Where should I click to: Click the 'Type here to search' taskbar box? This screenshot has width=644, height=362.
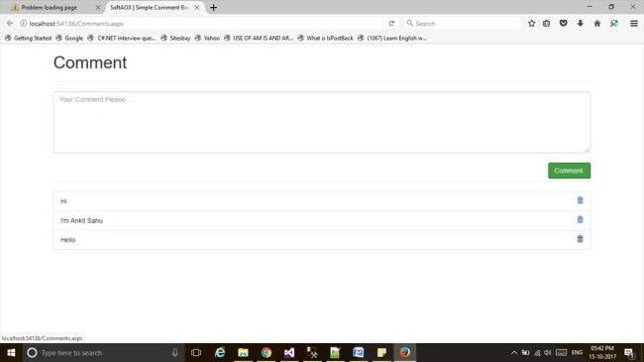click(x=103, y=352)
